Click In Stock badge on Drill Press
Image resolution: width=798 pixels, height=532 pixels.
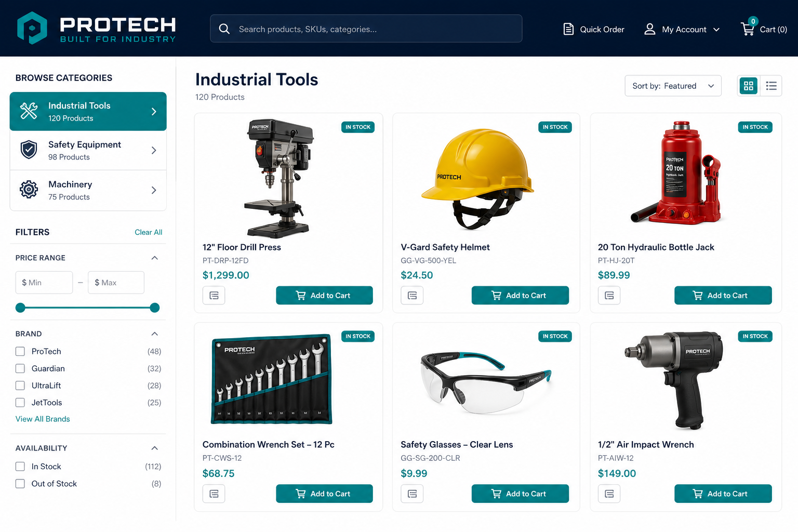pos(358,127)
